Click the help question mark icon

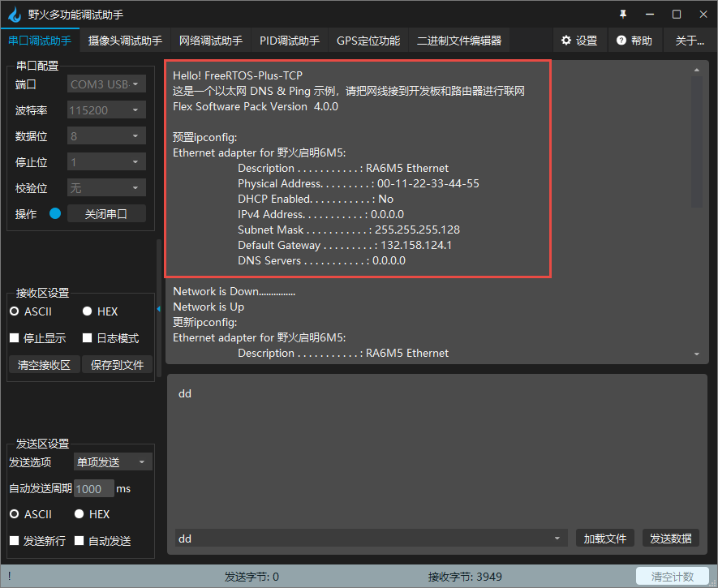click(621, 41)
